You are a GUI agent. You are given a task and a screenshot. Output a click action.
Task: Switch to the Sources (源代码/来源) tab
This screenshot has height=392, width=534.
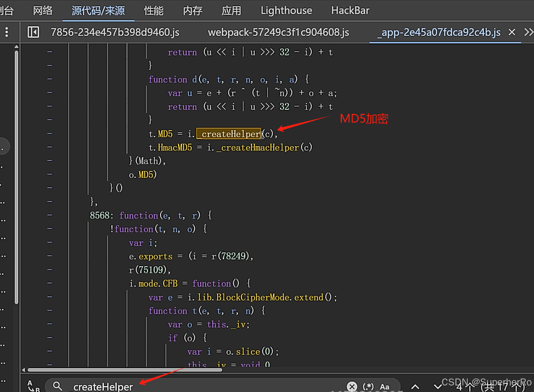(98, 11)
